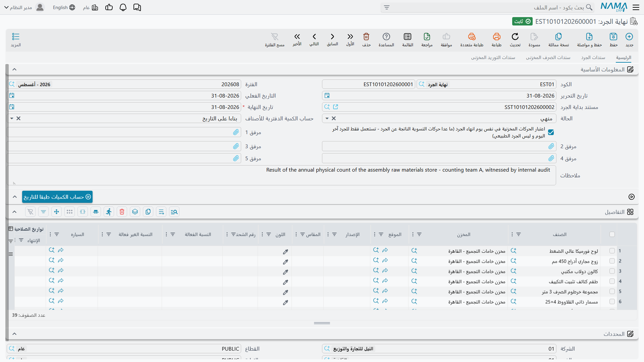Screen dimensions: 644x362
Task: Switch language to English
Action: pyautogui.click(x=64, y=7)
